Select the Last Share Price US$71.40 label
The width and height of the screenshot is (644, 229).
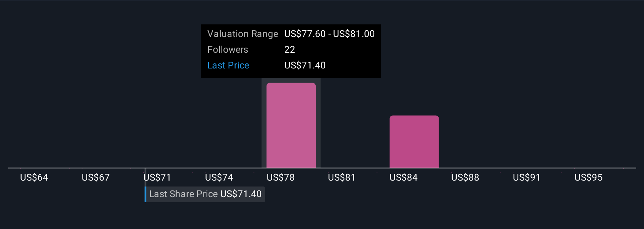coord(205,194)
